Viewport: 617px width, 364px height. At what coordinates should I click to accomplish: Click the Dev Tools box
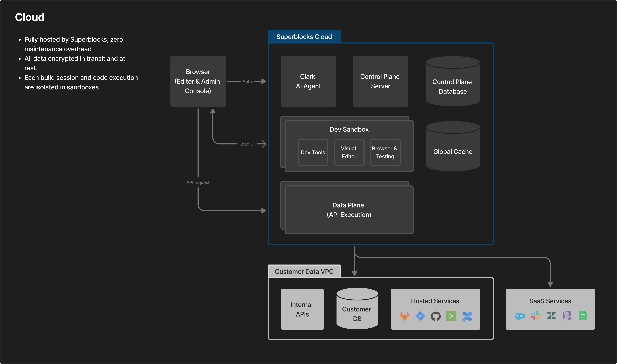pos(313,153)
